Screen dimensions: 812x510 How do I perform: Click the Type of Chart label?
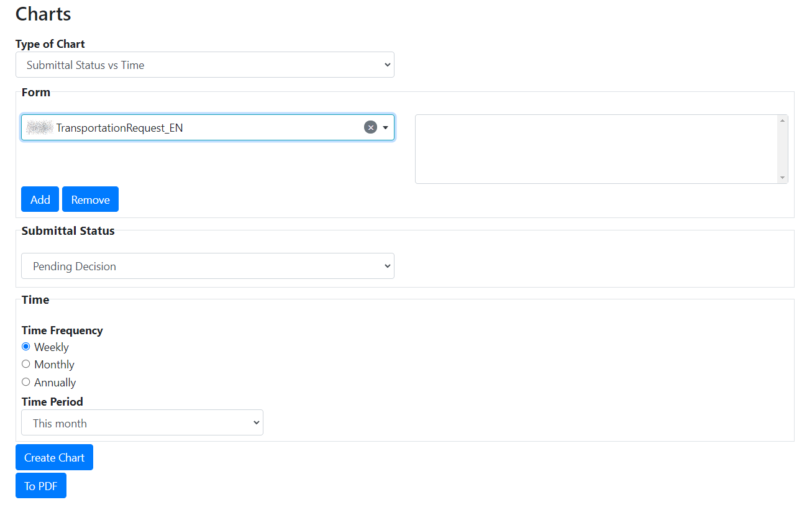click(x=50, y=44)
